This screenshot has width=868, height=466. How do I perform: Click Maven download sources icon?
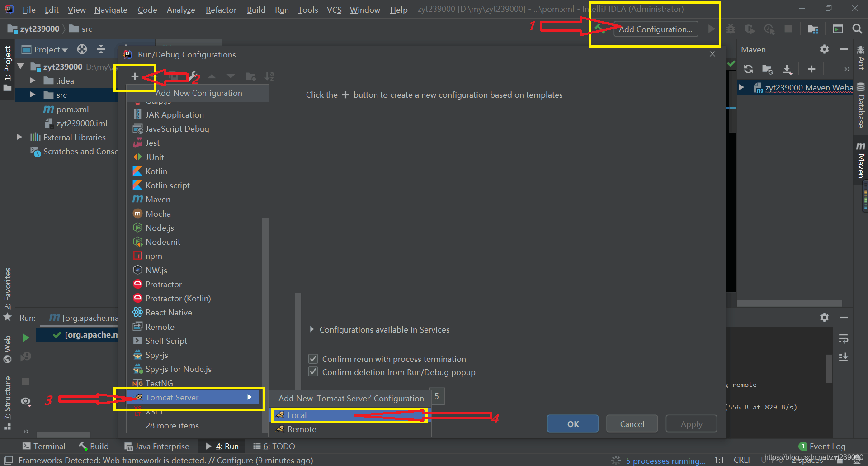787,69
